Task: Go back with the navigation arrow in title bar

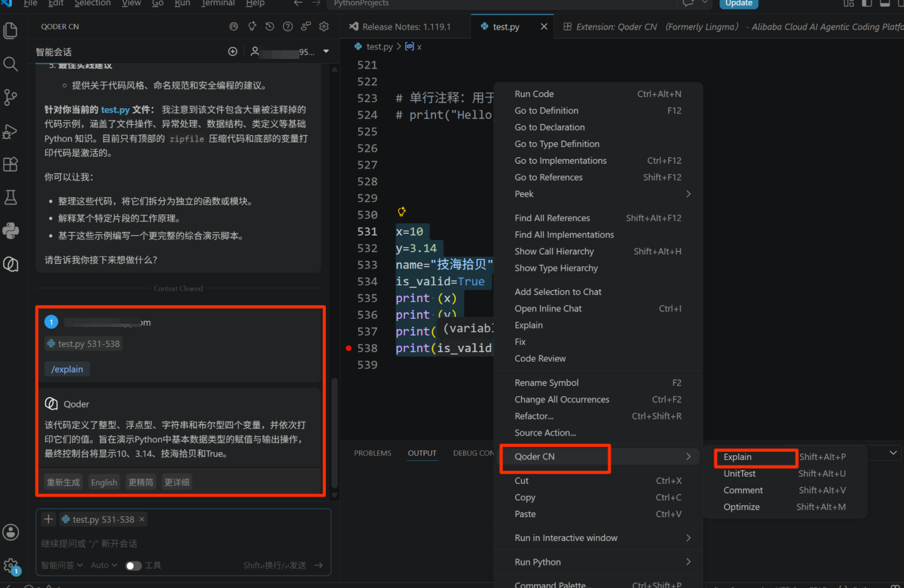Action: coord(298,3)
